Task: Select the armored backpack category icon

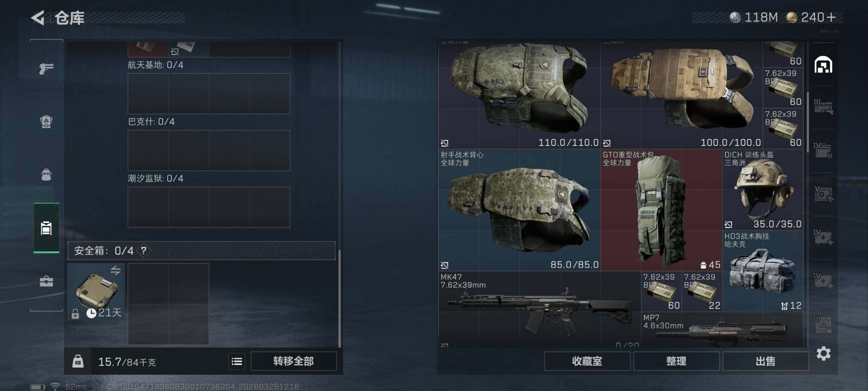Action: [x=46, y=121]
